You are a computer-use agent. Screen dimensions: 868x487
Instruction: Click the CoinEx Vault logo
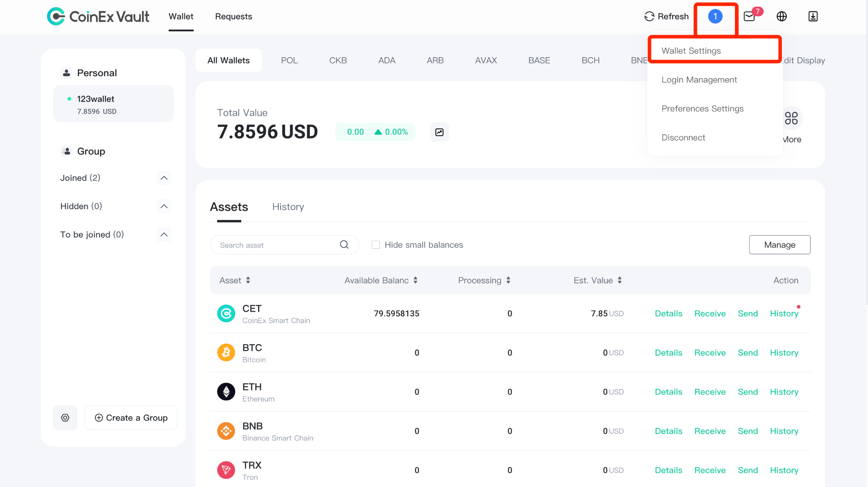pos(98,17)
